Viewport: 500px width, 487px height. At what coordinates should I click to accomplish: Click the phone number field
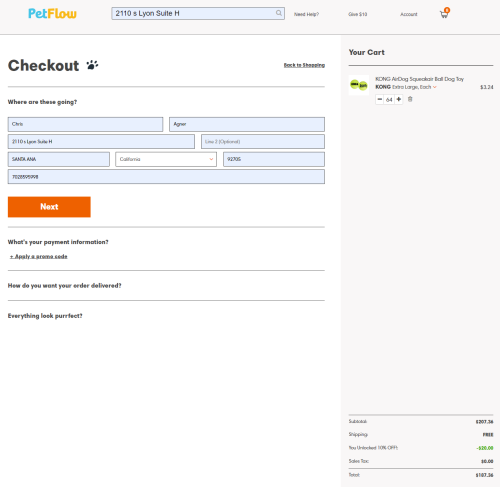[166, 177]
